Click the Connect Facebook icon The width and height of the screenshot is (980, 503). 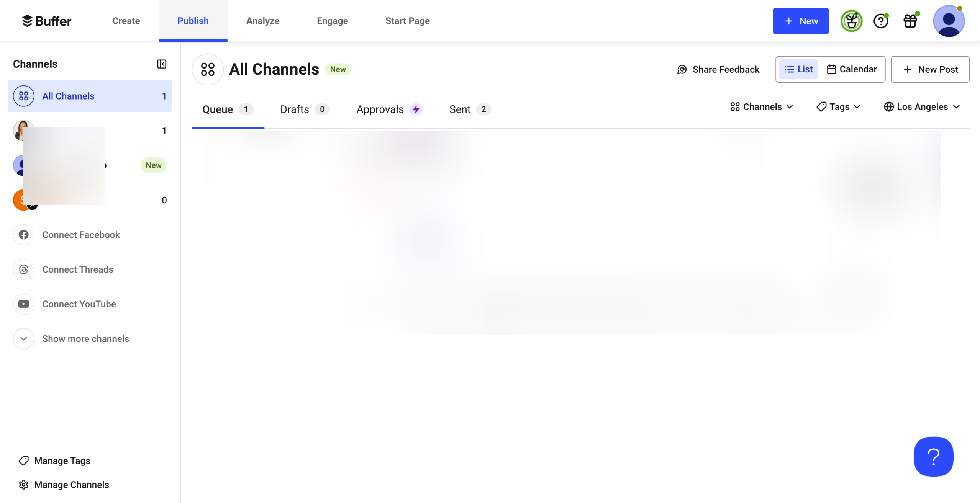24,235
